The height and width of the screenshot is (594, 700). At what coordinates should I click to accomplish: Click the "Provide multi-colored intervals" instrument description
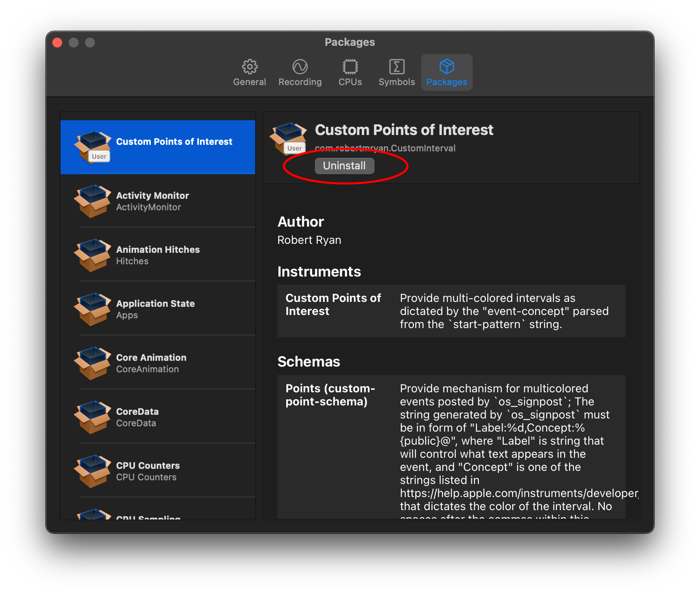click(x=504, y=311)
